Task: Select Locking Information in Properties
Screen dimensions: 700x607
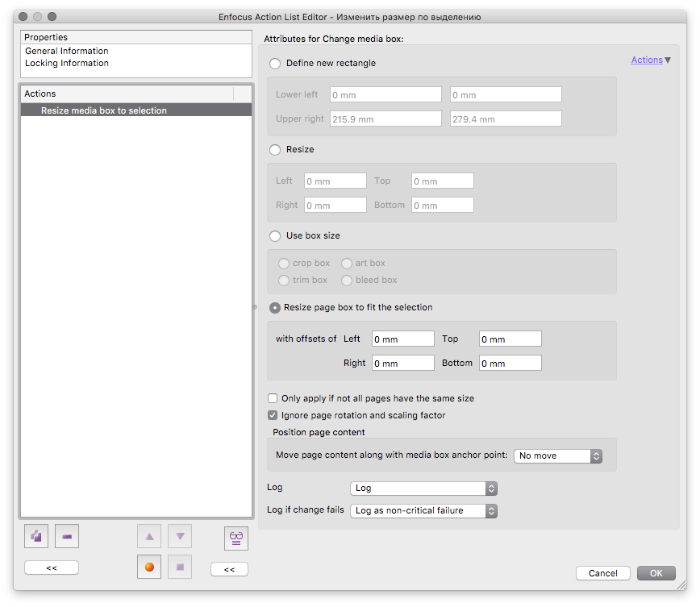Action: coord(66,63)
